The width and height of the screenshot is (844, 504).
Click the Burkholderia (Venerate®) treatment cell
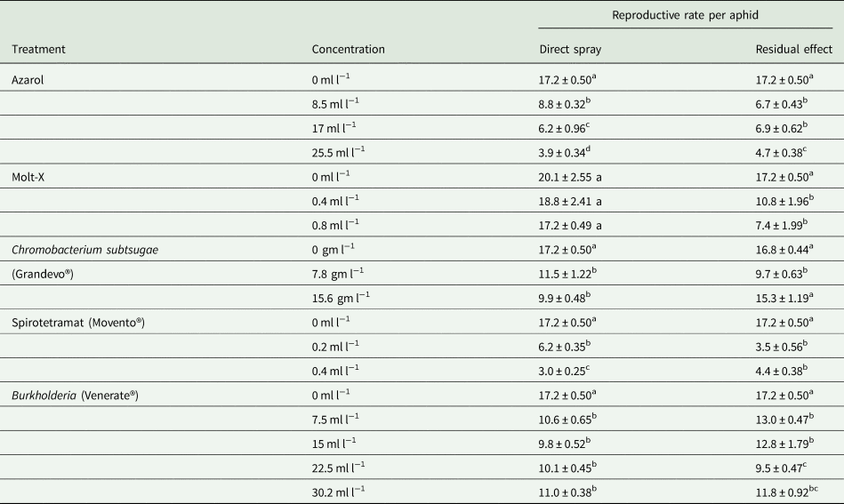point(75,396)
